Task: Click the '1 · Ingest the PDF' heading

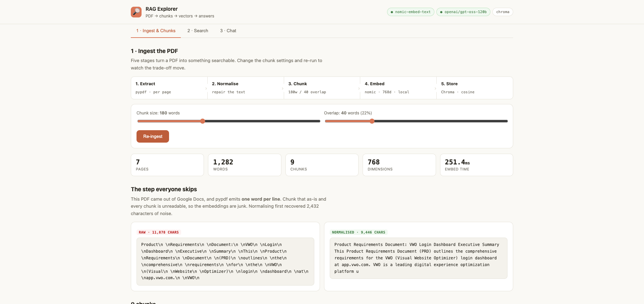Action: tap(154, 51)
